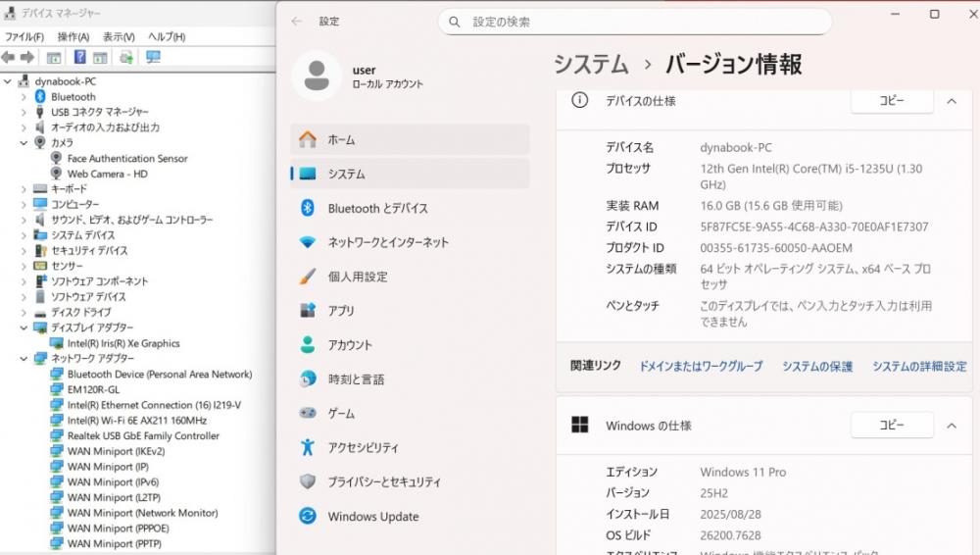Collapse the デバイスの仕様 section chevron
Screen dimensions: 980x555
click(951, 101)
